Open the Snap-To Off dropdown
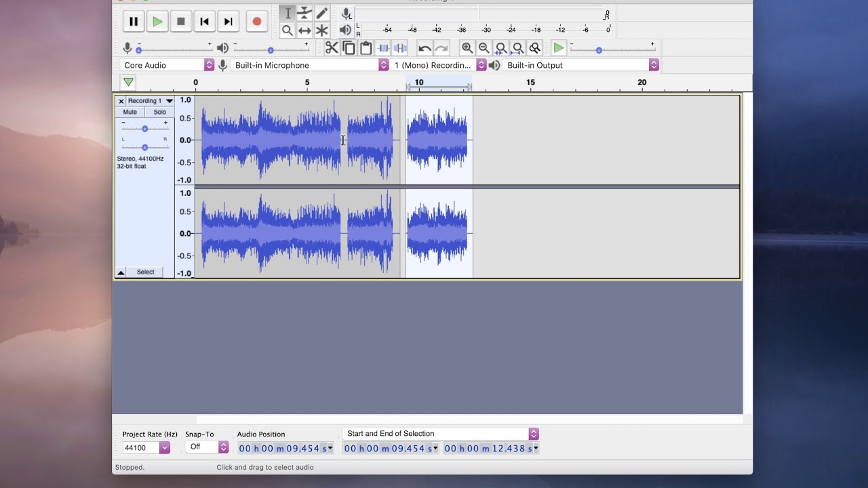This screenshot has width=868, height=488. pos(207,447)
